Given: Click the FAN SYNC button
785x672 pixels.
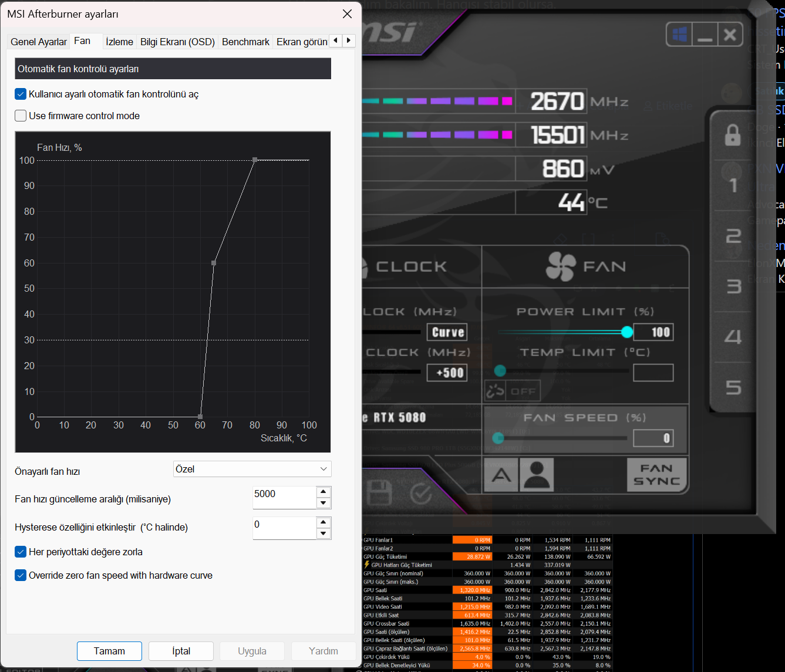Looking at the screenshot, I should tap(656, 475).
